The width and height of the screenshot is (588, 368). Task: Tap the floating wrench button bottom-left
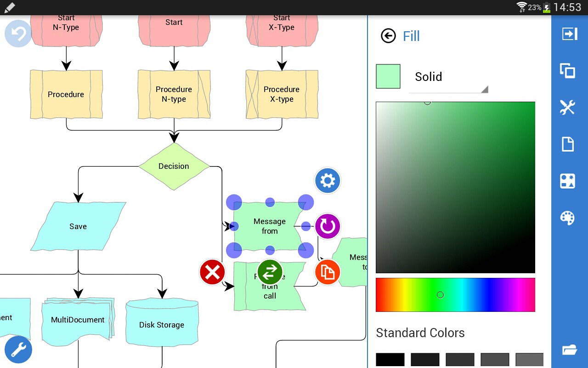point(17,350)
